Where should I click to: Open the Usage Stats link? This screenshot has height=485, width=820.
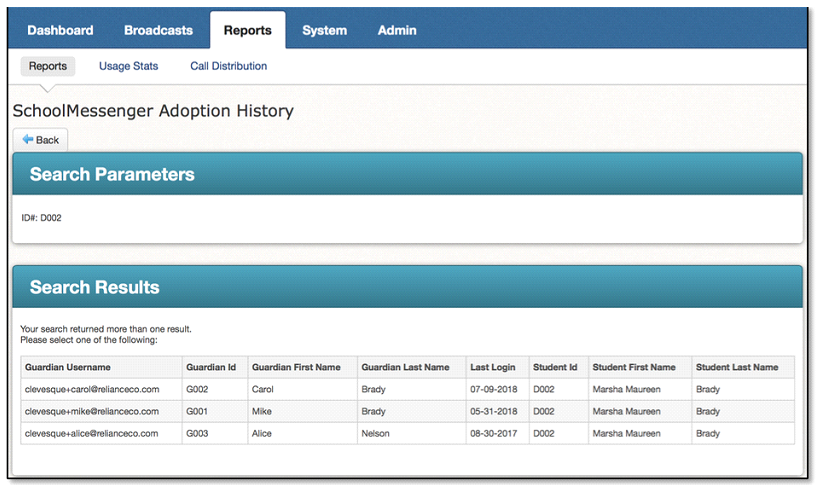pos(129,66)
